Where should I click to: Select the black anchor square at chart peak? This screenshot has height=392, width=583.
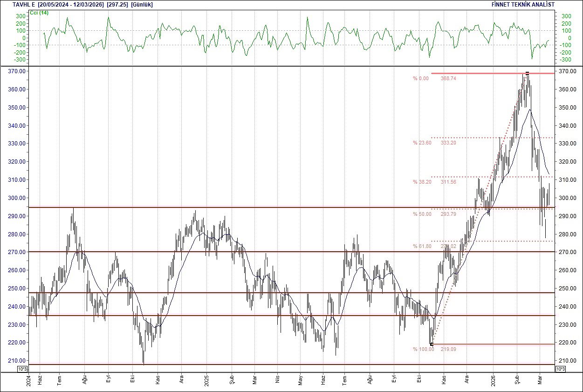(527, 73)
